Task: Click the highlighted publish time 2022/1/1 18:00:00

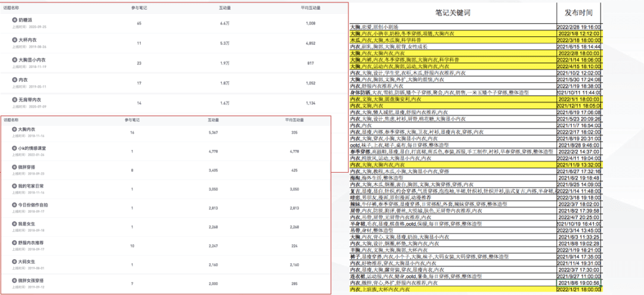Action: point(579,99)
